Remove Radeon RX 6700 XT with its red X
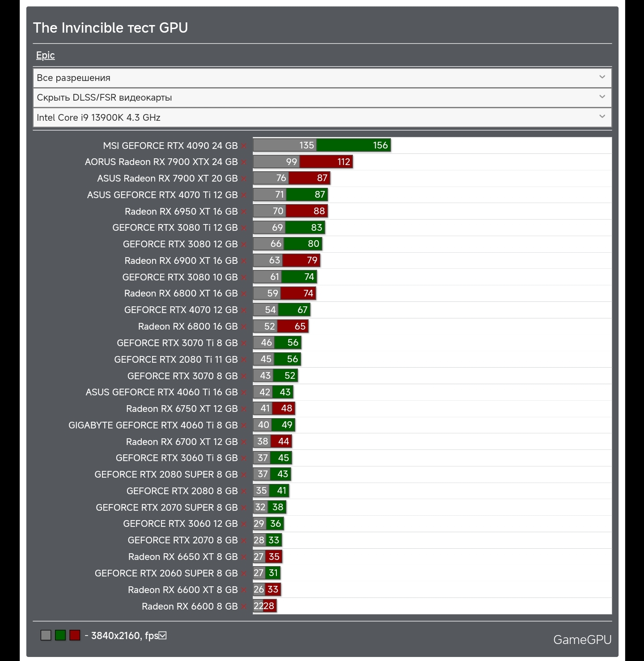644x661 pixels. 244,442
